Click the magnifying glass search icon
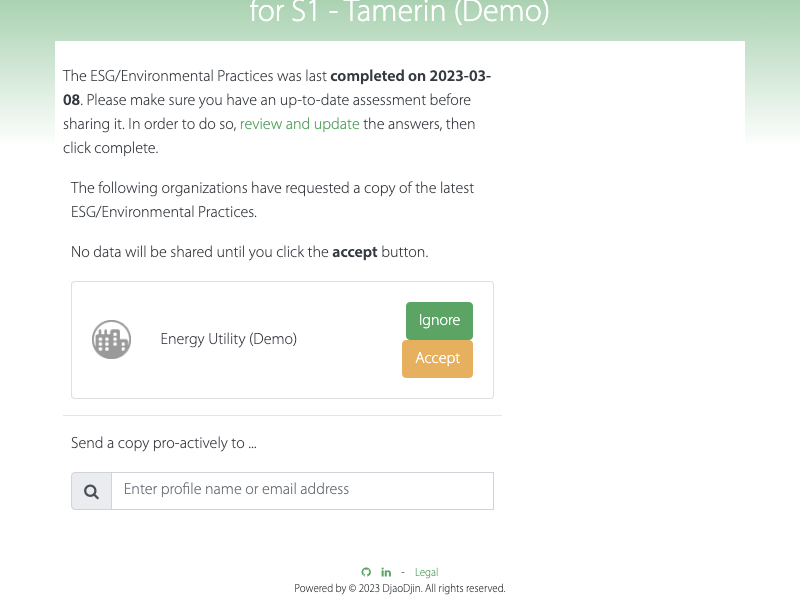The width and height of the screenshot is (800, 600). click(91, 491)
